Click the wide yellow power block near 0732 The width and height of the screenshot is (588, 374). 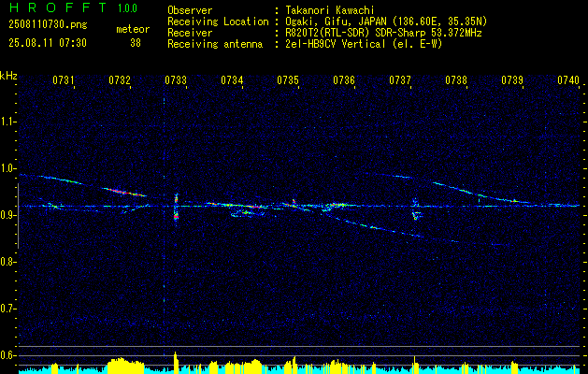point(125,366)
